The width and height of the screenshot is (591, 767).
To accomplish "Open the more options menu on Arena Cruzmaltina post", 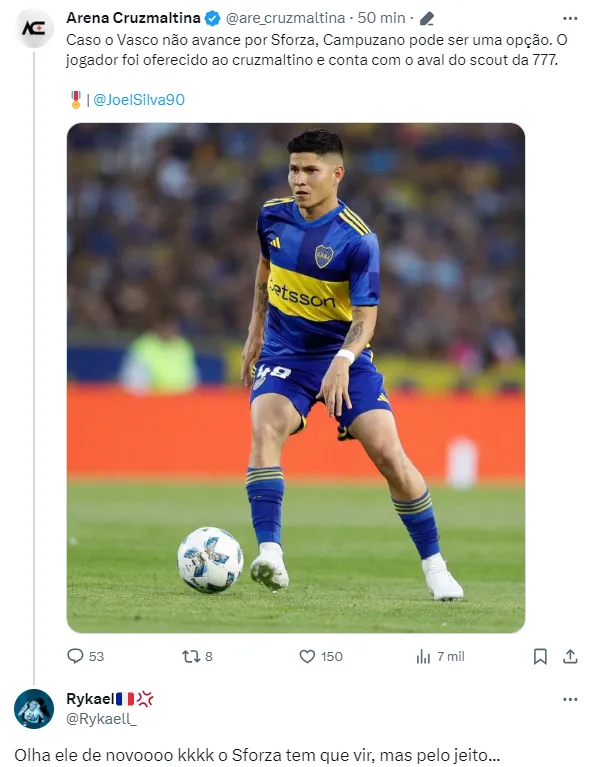I will click(570, 19).
